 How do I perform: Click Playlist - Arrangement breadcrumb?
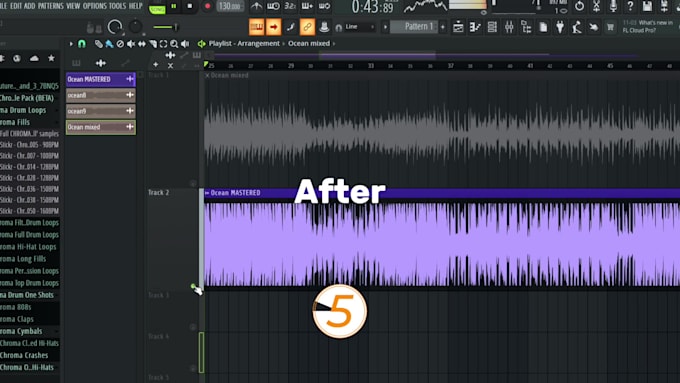(244, 43)
